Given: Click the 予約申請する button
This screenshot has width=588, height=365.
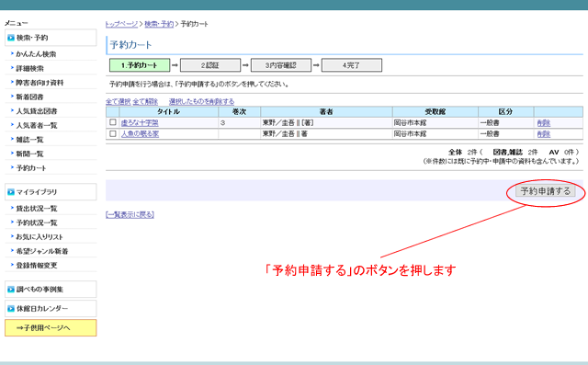Looking at the screenshot, I should click(x=545, y=191).
